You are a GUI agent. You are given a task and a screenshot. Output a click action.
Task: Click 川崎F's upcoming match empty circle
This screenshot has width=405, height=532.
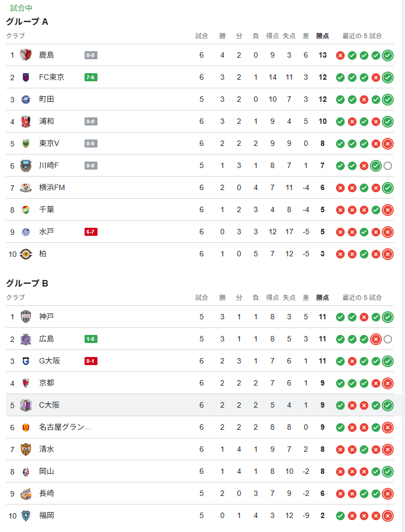click(388, 165)
